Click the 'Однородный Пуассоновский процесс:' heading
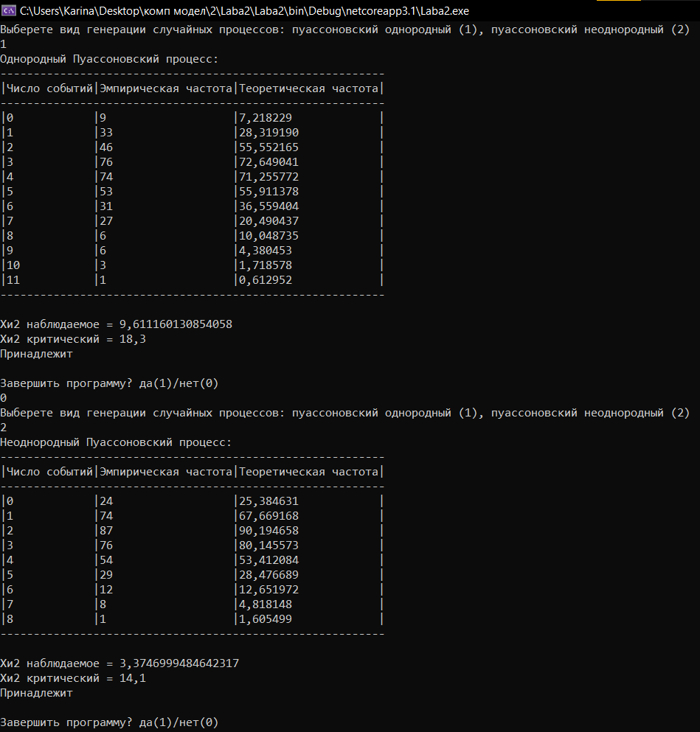Viewport: 700px width, 732px height. (109, 59)
